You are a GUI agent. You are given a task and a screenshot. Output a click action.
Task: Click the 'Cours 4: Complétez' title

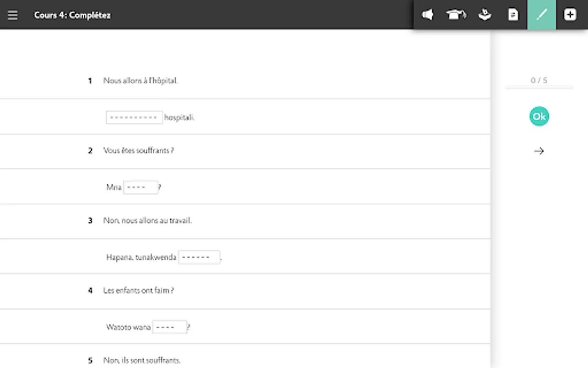click(x=72, y=15)
